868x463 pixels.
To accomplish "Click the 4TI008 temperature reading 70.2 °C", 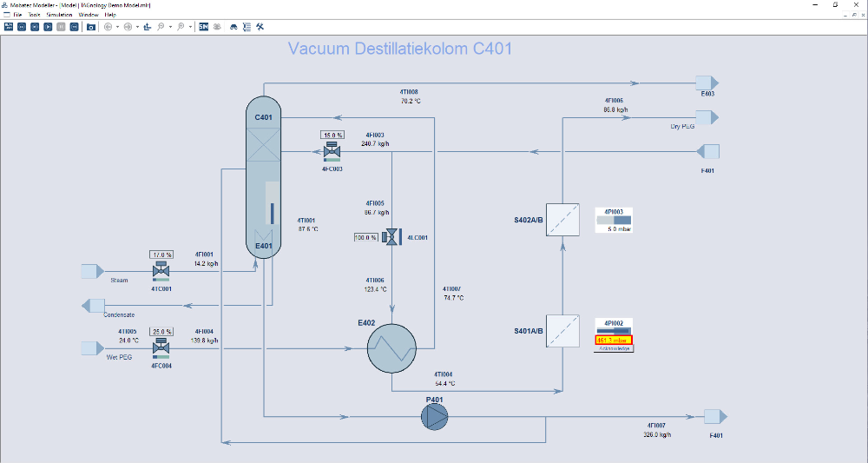I will [x=411, y=102].
